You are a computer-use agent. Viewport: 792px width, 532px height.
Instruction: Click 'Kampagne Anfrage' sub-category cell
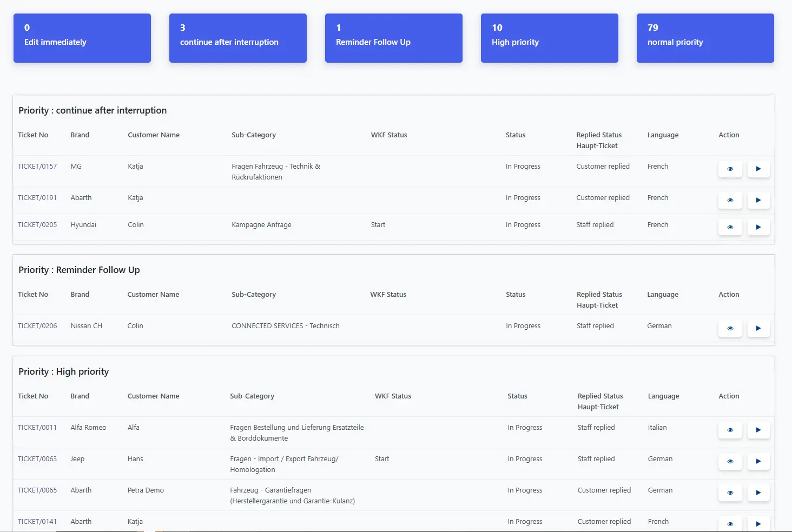point(261,225)
